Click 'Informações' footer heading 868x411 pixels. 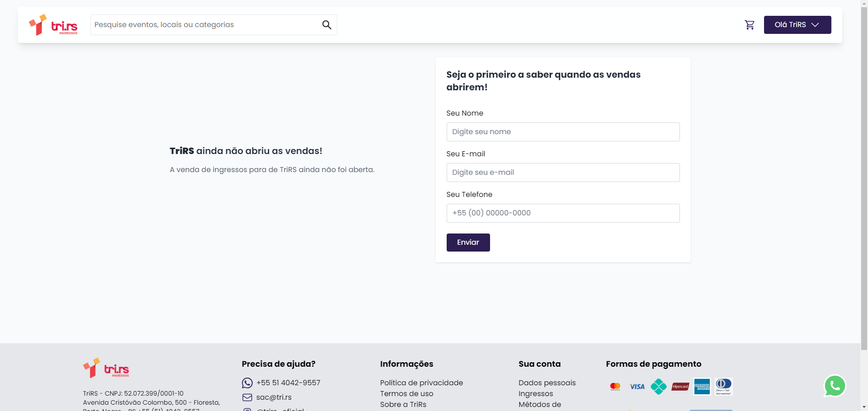coord(406,364)
